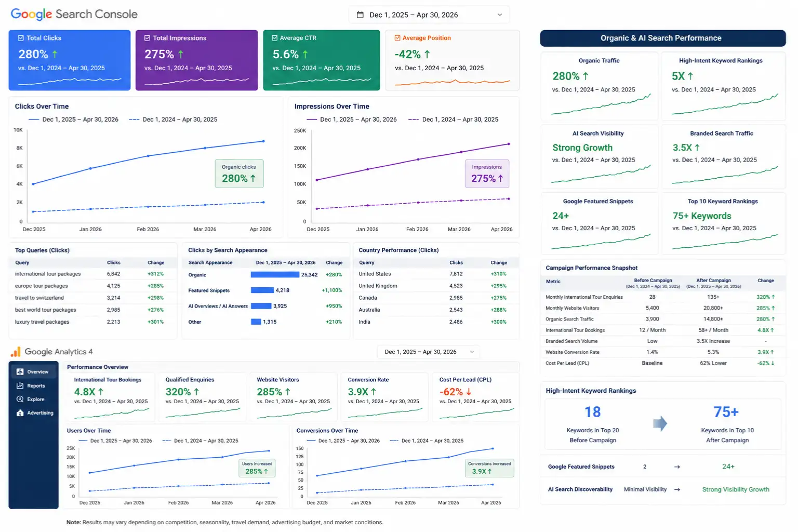Click the India country row
Image resolution: width=798 pixels, height=532 pixels.
point(435,322)
